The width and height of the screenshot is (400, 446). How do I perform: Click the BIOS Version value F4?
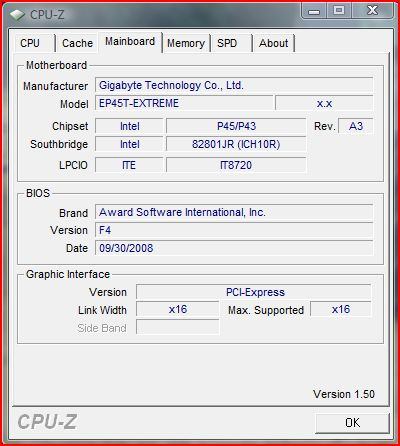tap(234, 230)
